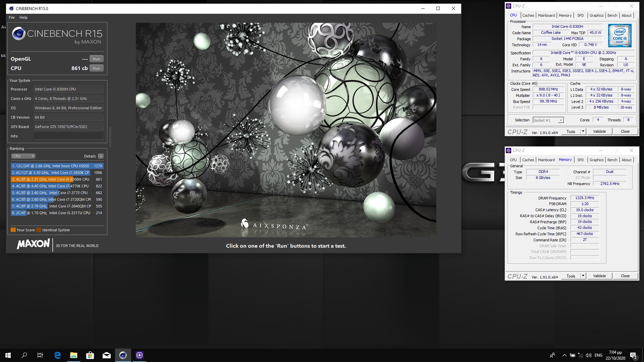
Task: Click Intel Core i5 logo in CPU-Z
Action: pos(620,35)
